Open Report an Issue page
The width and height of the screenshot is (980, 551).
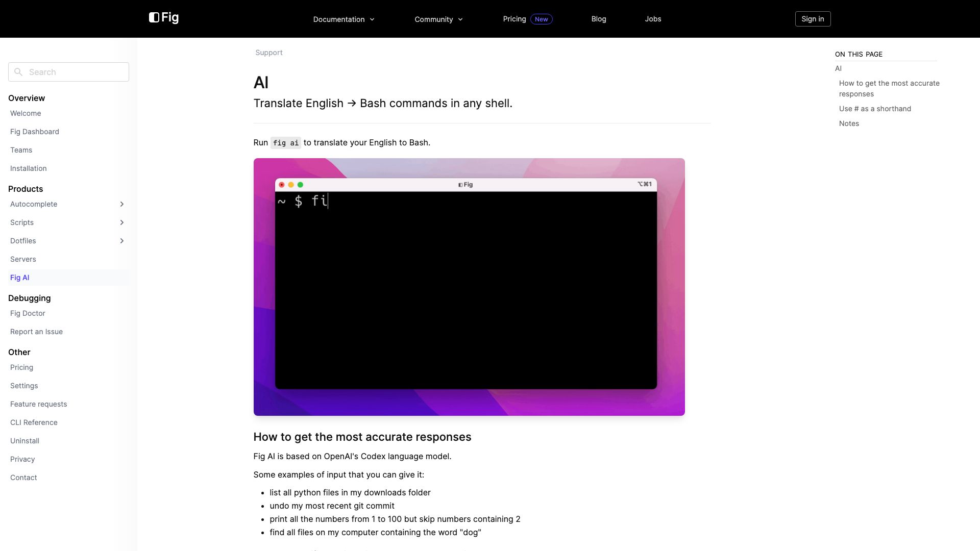tap(36, 332)
